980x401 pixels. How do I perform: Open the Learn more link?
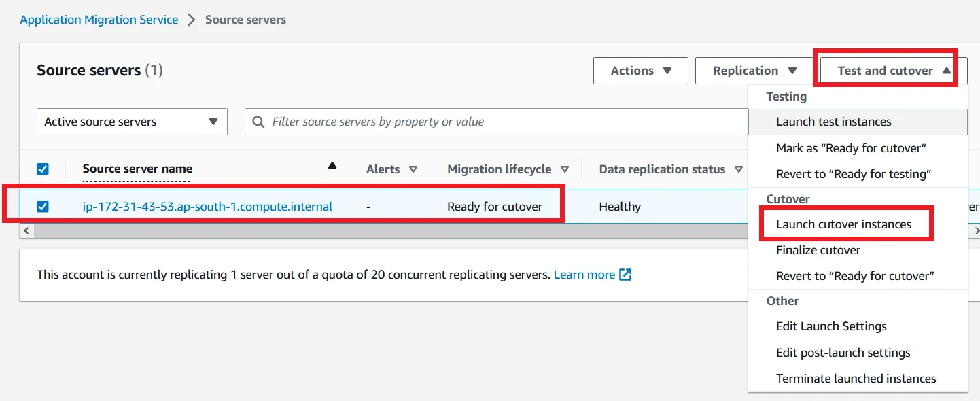(584, 275)
